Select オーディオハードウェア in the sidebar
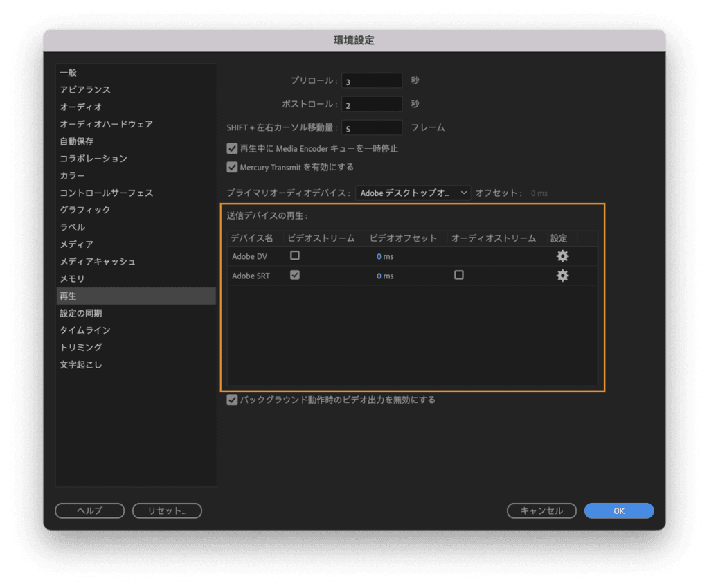Viewport: 709px width, 588px height. 106,124
